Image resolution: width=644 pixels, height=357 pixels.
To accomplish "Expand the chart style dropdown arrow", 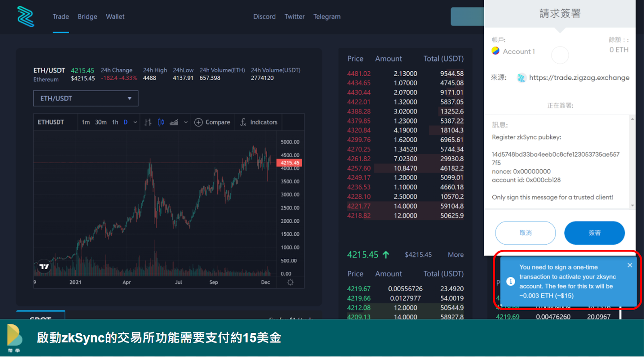I will click(x=186, y=122).
